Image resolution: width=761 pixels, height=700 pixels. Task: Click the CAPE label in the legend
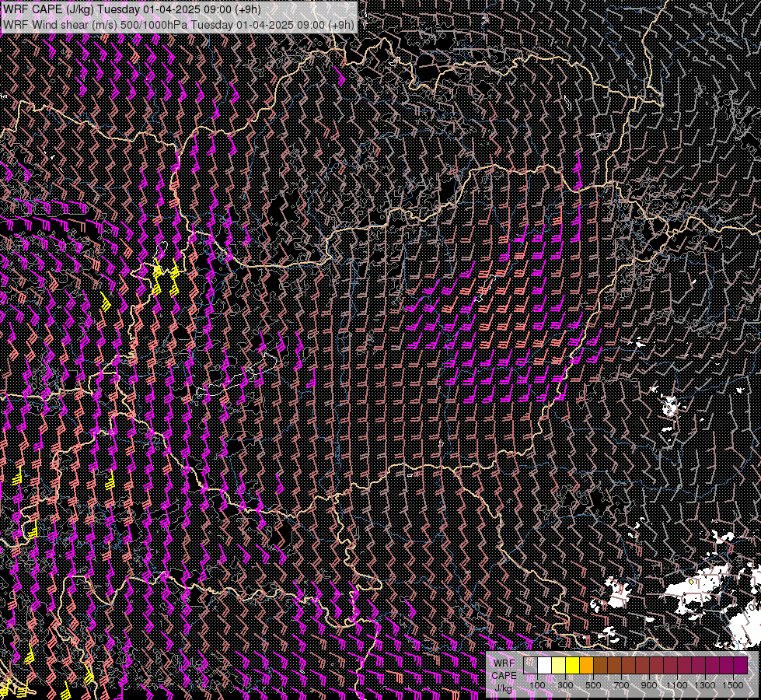tap(504, 676)
